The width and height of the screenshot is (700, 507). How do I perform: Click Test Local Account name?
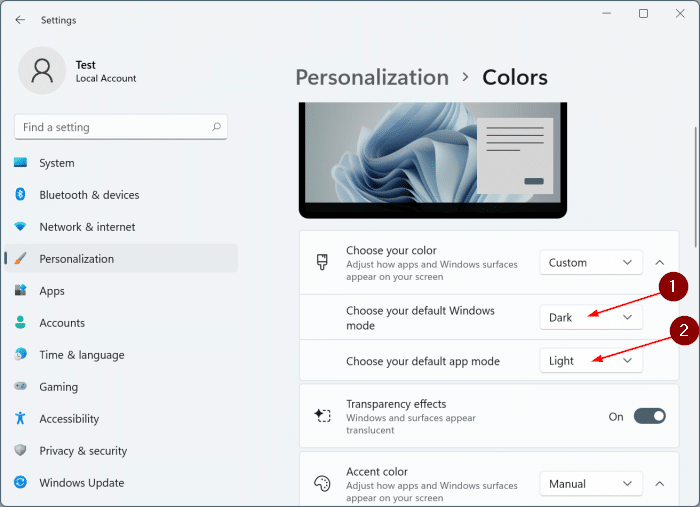(106, 71)
